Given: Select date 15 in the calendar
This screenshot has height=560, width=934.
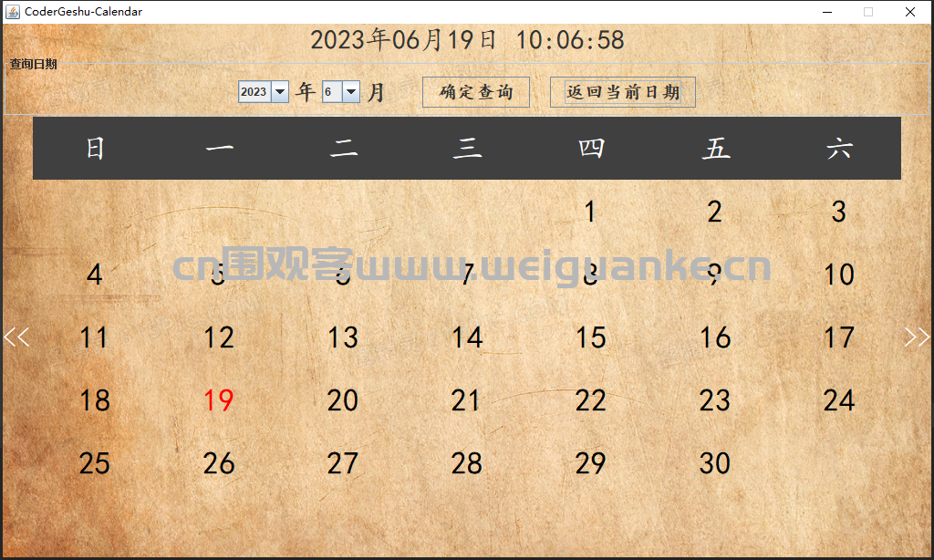Looking at the screenshot, I should 590,337.
